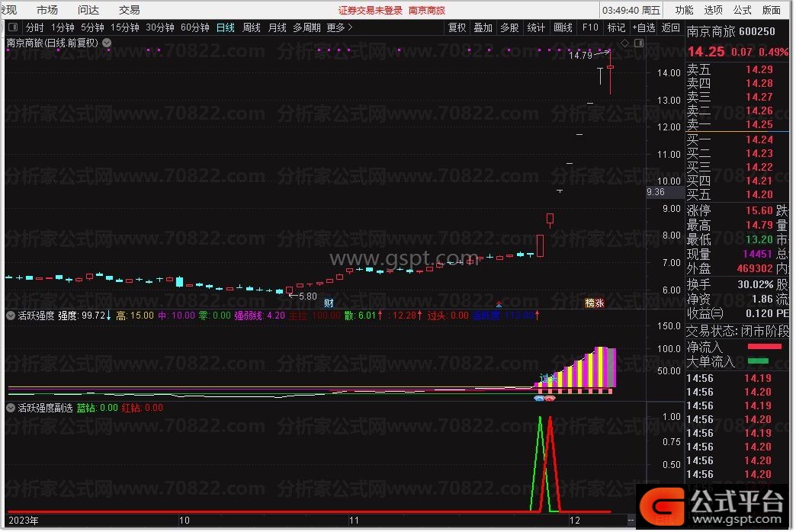This screenshot has width=796, height=532.
Task: Click the 榜涨 marker on the chart
Action: pyautogui.click(x=595, y=303)
